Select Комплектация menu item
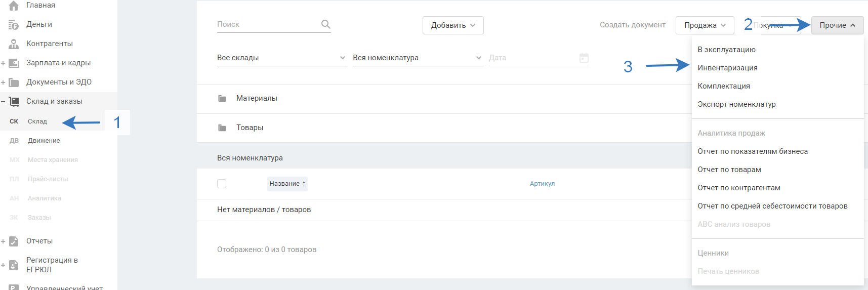The width and height of the screenshot is (868, 290). [x=777, y=86]
